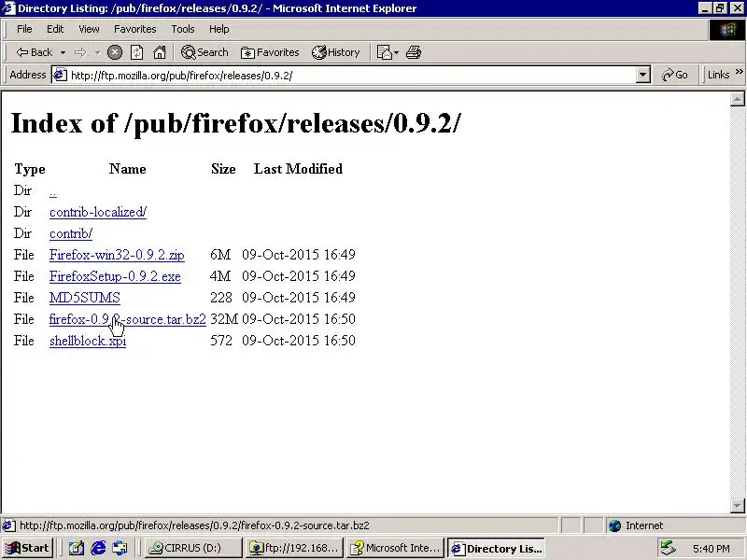Screen dimensions: 747x560
Task: Open the Tools menu
Action: pyautogui.click(x=182, y=29)
